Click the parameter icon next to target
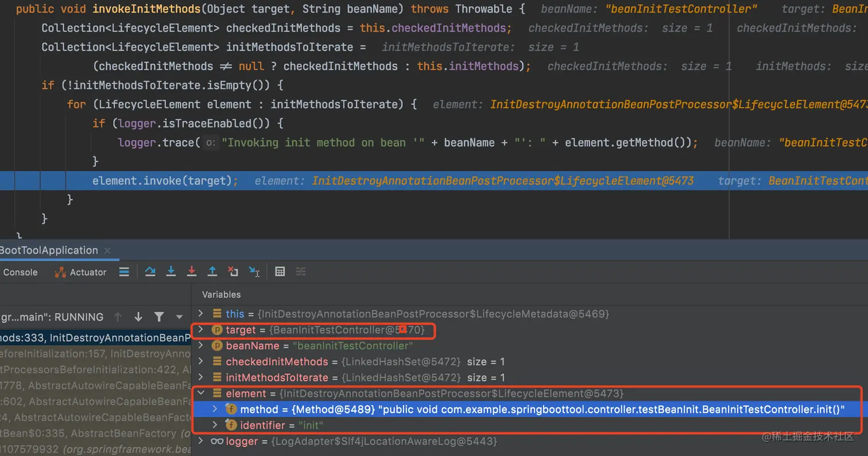Image resolution: width=868 pixels, height=456 pixels. [x=217, y=330]
